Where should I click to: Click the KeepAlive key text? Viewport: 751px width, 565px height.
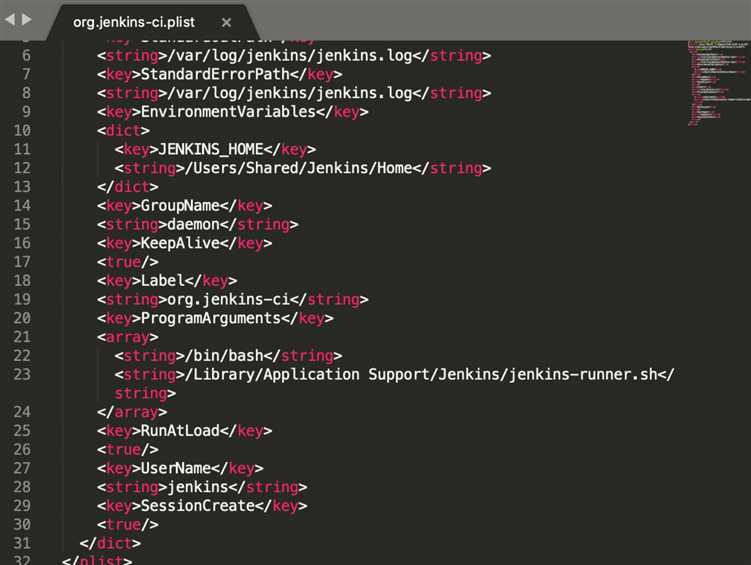pyautogui.click(x=180, y=243)
